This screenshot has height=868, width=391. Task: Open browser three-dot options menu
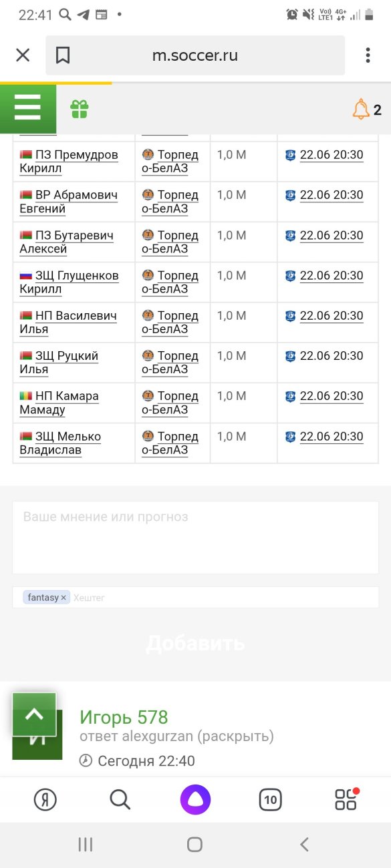(368, 55)
